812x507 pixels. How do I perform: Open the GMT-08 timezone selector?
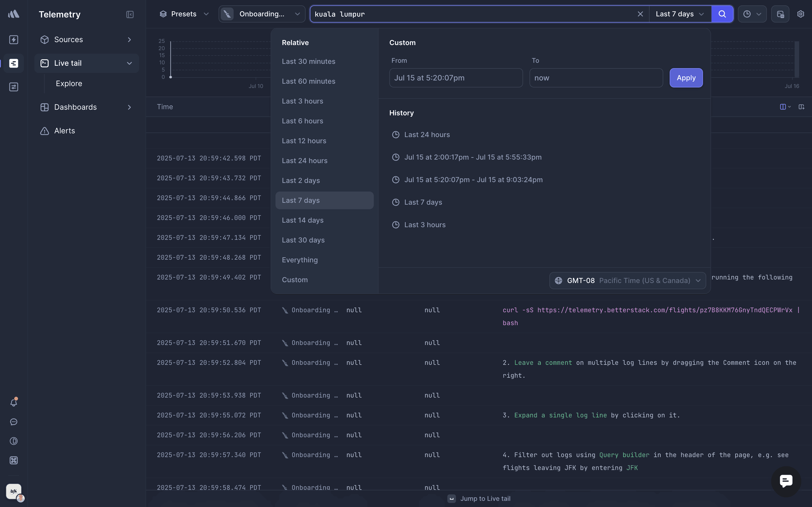(x=628, y=280)
